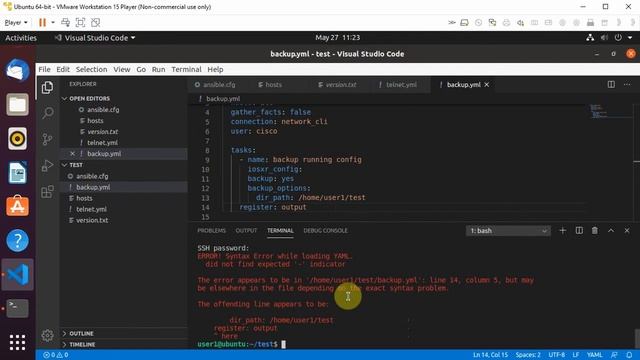Switch to the Problems panel tab
This screenshot has height=360, width=640.
pyautogui.click(x=211, y=231)
